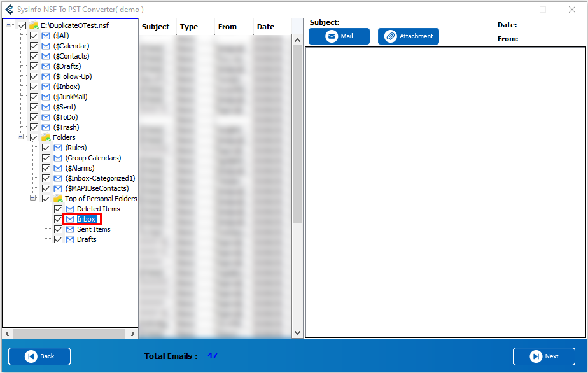Click the envelope icon beside the last Drafts folder
Screen dimensions: 588x373
[70, 239]
